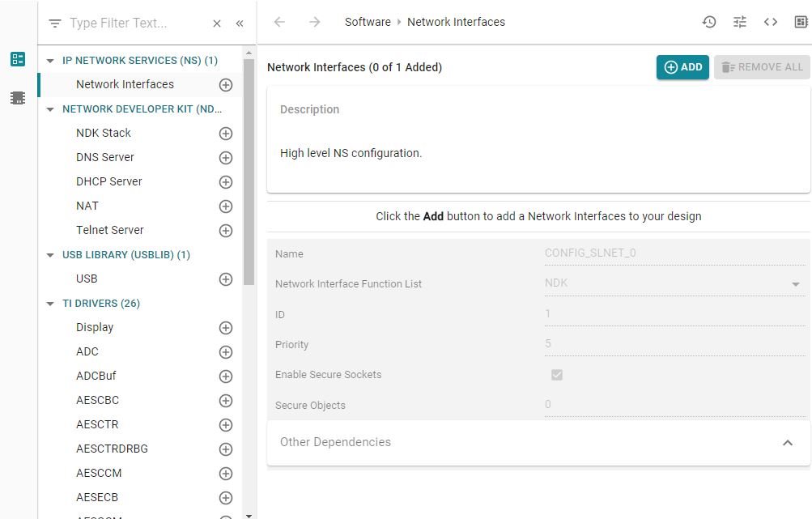Click the ADD button
The width and height of the screenshot is (812, 519).
(x=682, y=67)
